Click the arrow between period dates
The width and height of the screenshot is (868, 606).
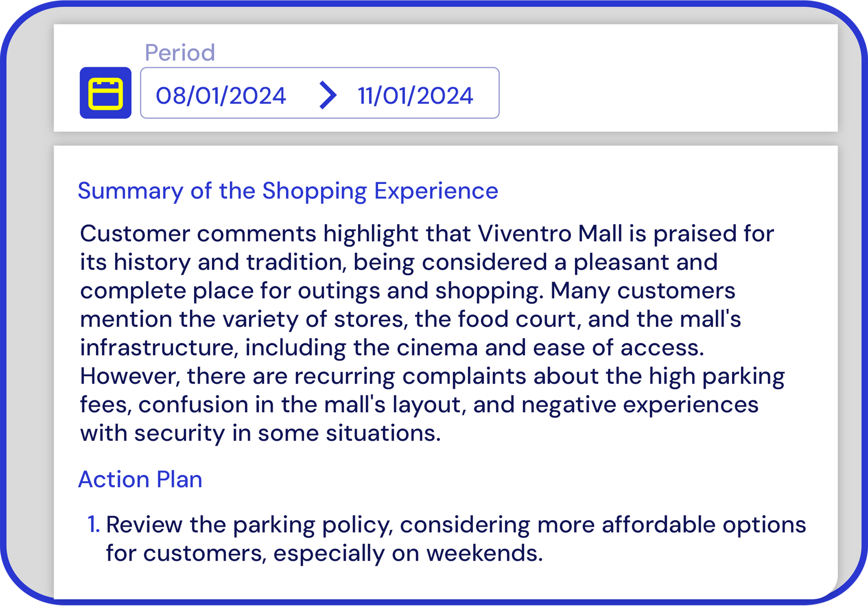(328, 95)
